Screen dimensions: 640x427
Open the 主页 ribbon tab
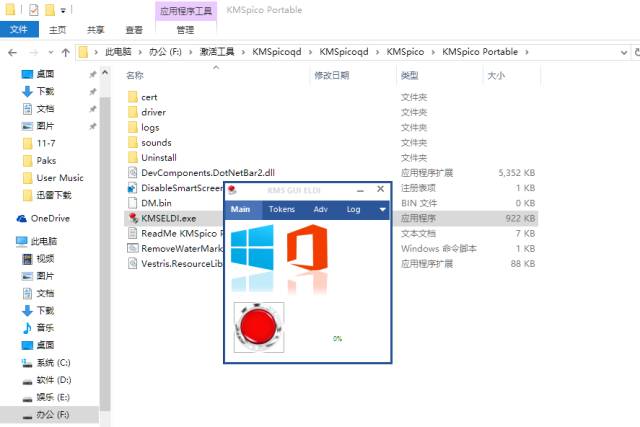coord(58,30)
